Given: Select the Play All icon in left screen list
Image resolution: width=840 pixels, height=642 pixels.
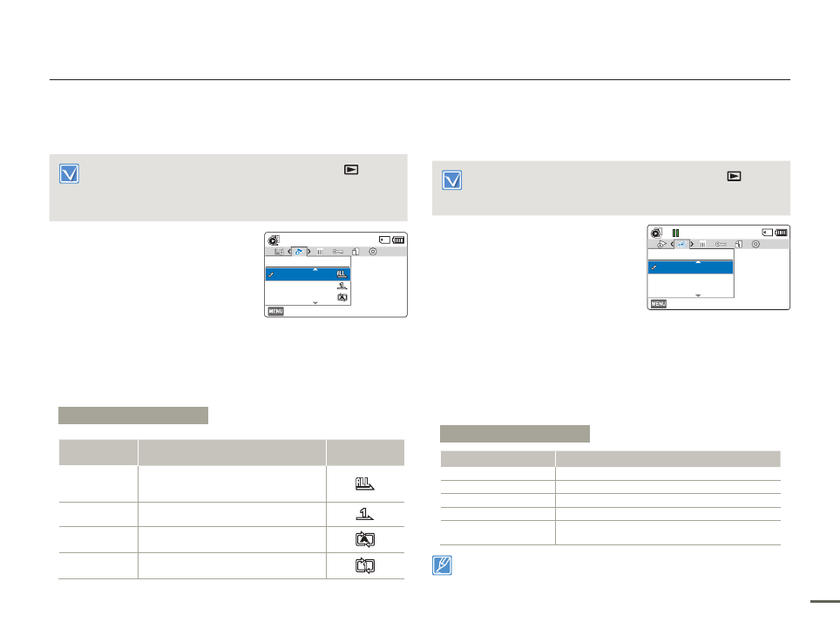Looking at the screenshot, I should pyautogui.click(x=342, y=274).
